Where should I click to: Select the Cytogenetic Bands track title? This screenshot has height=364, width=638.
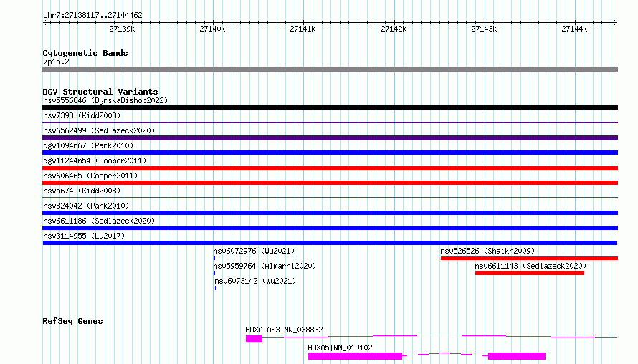pos(85,53)
